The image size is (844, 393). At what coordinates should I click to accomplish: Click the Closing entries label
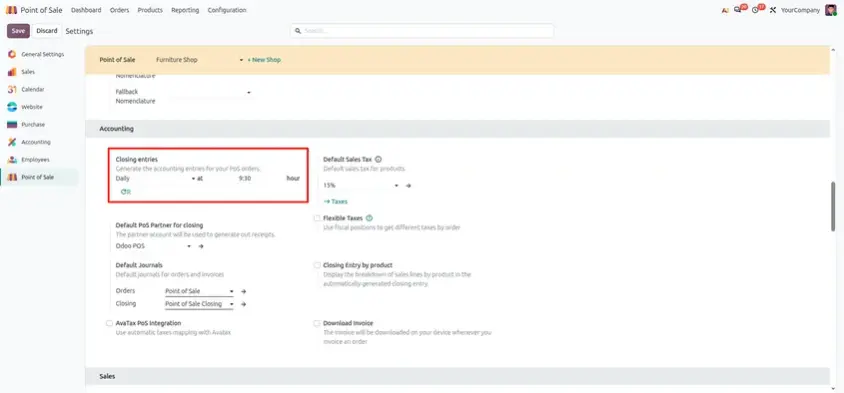coord(137,159)
